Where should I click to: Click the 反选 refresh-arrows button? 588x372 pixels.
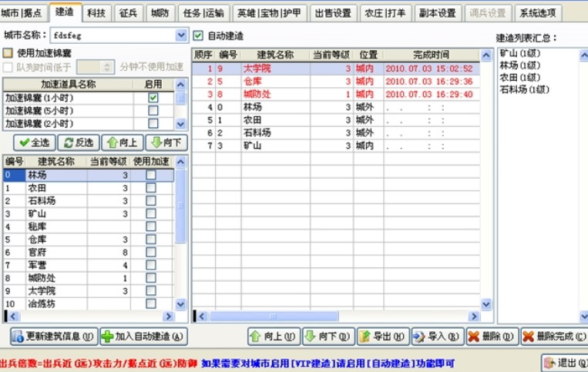click(x=79, y=142)
